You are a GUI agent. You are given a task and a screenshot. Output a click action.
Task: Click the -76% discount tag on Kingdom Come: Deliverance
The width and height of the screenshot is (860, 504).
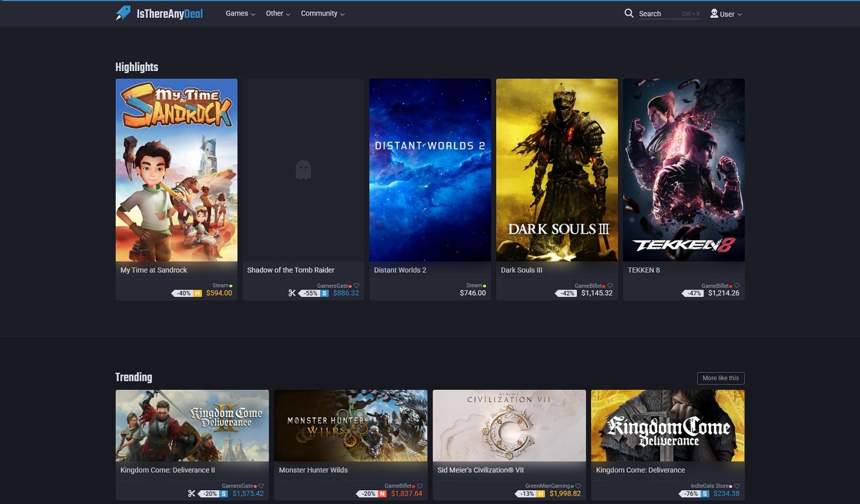pyautogui.click(x=690, y=494)
